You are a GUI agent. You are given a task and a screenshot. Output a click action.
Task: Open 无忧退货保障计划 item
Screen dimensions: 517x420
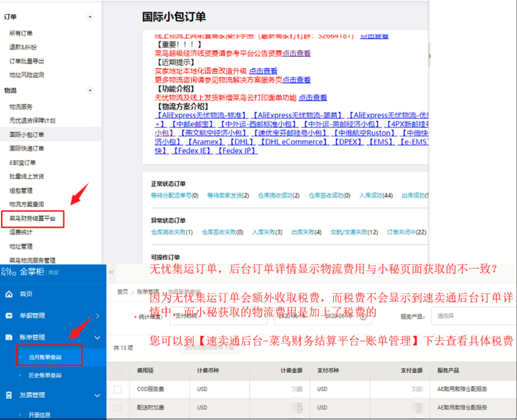(x=32, y=120)
